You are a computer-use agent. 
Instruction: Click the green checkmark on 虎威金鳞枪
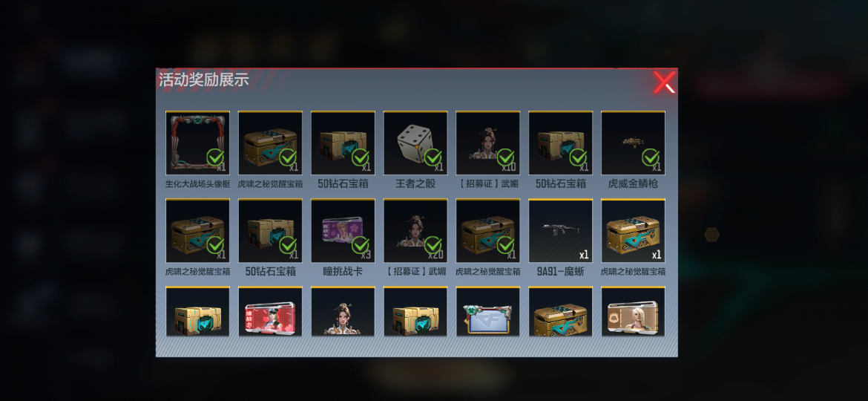(651, 157)
